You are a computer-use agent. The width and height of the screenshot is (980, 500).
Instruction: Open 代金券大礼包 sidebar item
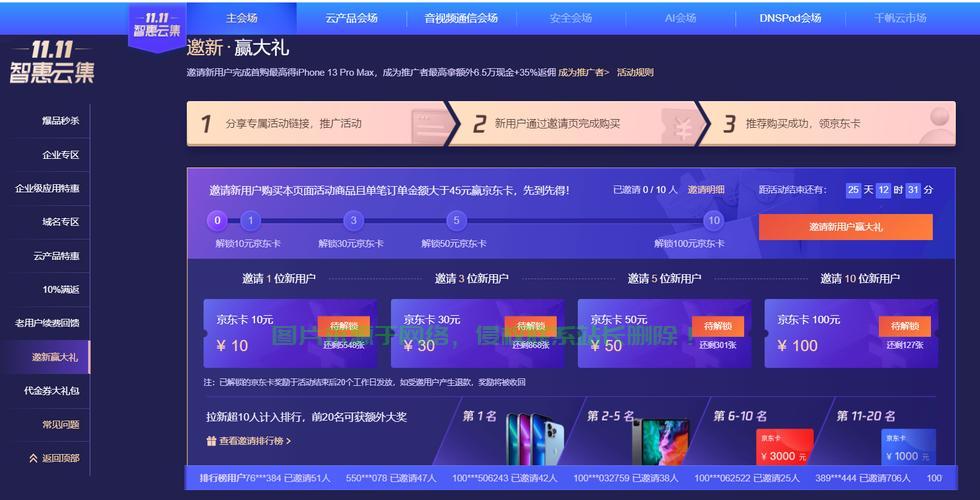[x=52, y=391]
